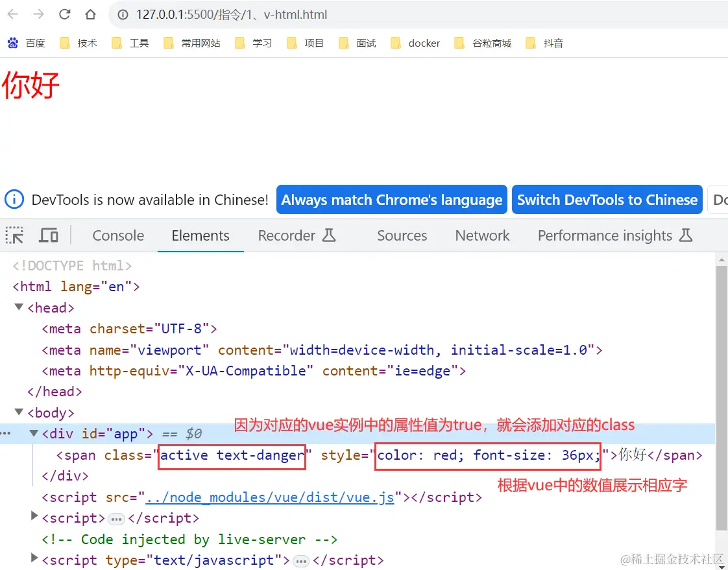Click the Elements panel vertical scrollbar
The image size is (728, 570).
click(722, 398)
